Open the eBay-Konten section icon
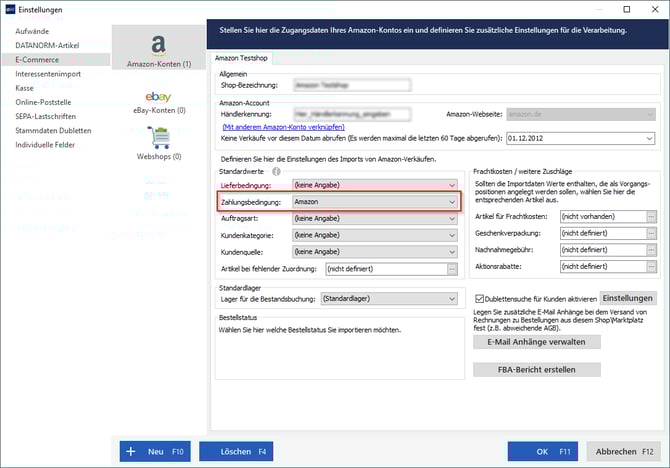 (x=158, y=97)
